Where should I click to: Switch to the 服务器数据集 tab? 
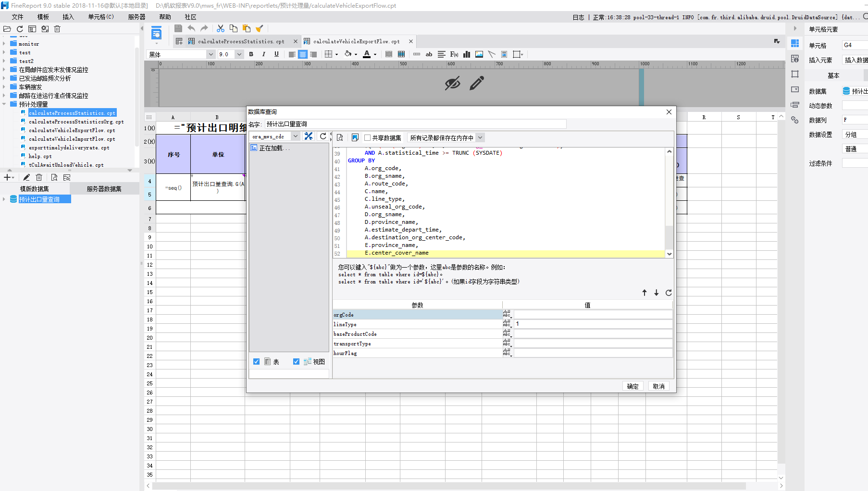[x=104, y=189]
